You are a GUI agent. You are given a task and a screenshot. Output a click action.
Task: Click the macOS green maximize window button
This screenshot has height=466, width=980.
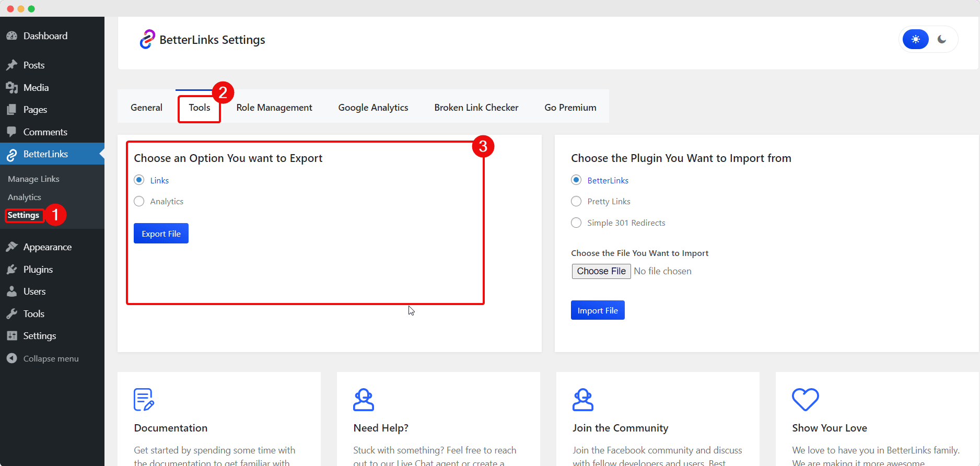point(31,9)
